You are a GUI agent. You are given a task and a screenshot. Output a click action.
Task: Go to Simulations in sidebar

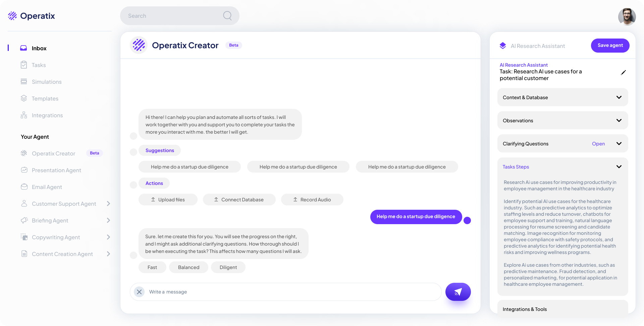47,82
